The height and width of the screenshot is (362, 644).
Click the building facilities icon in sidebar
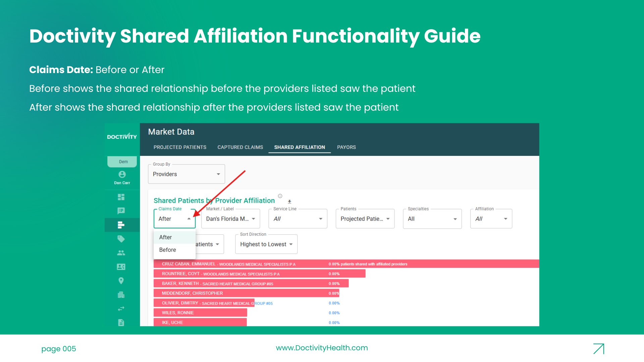coord(121,295)
